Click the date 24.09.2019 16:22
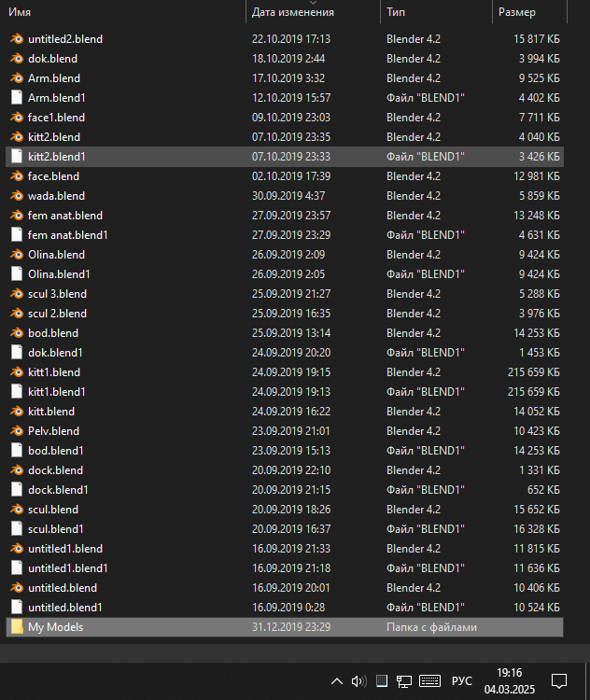 click(291, 412)
